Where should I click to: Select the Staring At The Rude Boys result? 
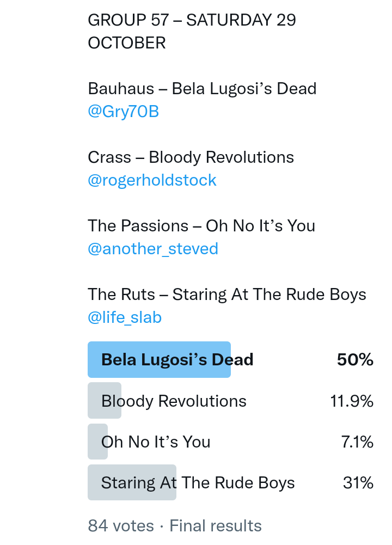[198, 482]
